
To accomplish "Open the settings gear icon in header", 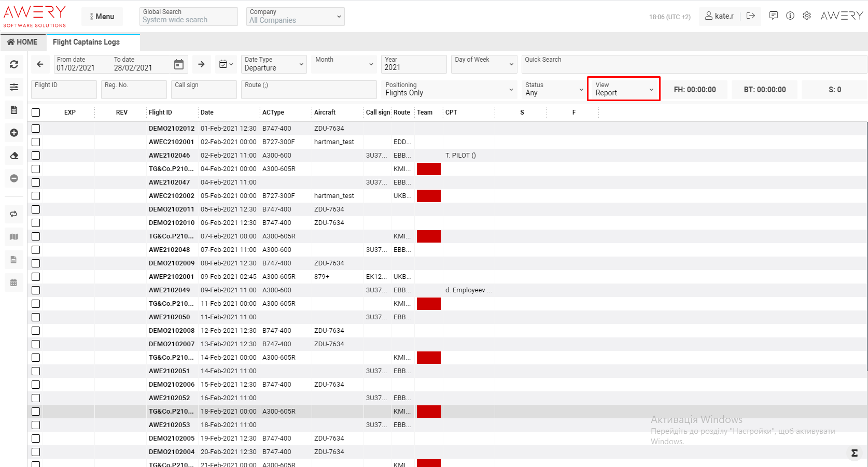I will point(807,16).
